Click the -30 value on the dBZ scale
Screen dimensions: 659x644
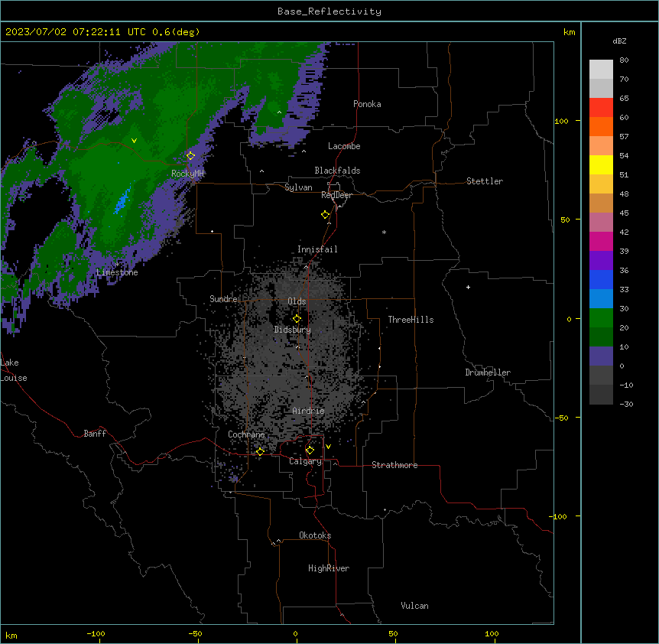point(626,404)
